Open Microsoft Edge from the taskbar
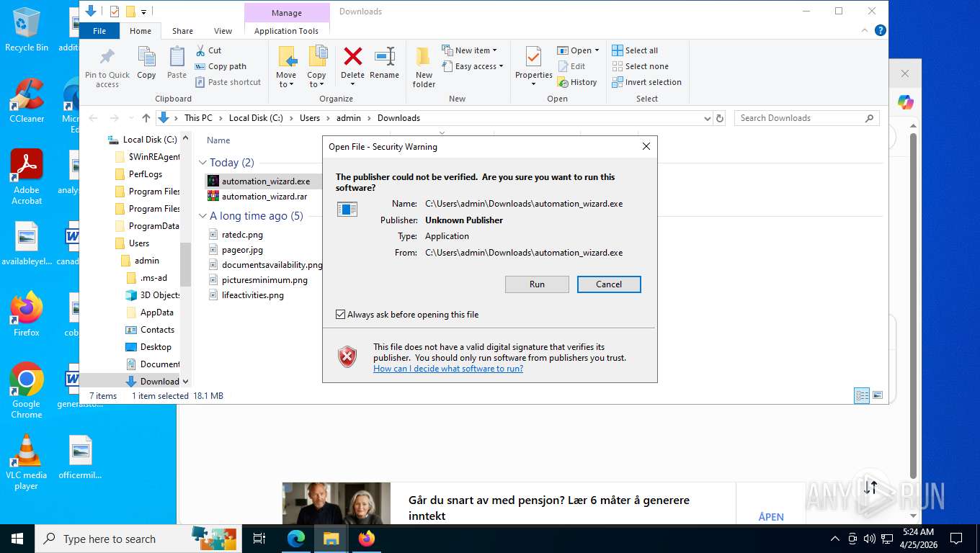Viewport: 980px width, 553px height. tap(295, 539)
